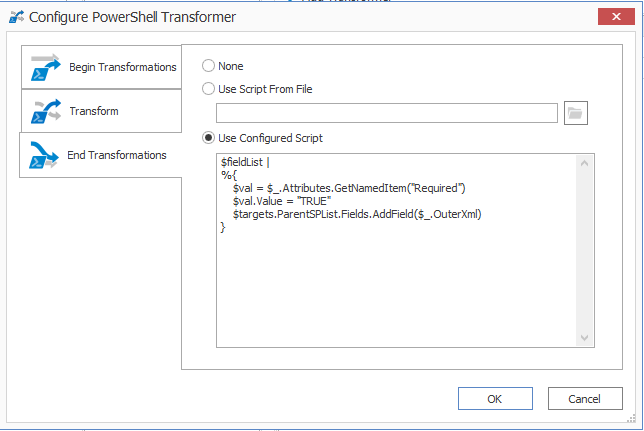Click the script editor scroll down arrow
Screen dimensions: 644x431
[584, 338]
